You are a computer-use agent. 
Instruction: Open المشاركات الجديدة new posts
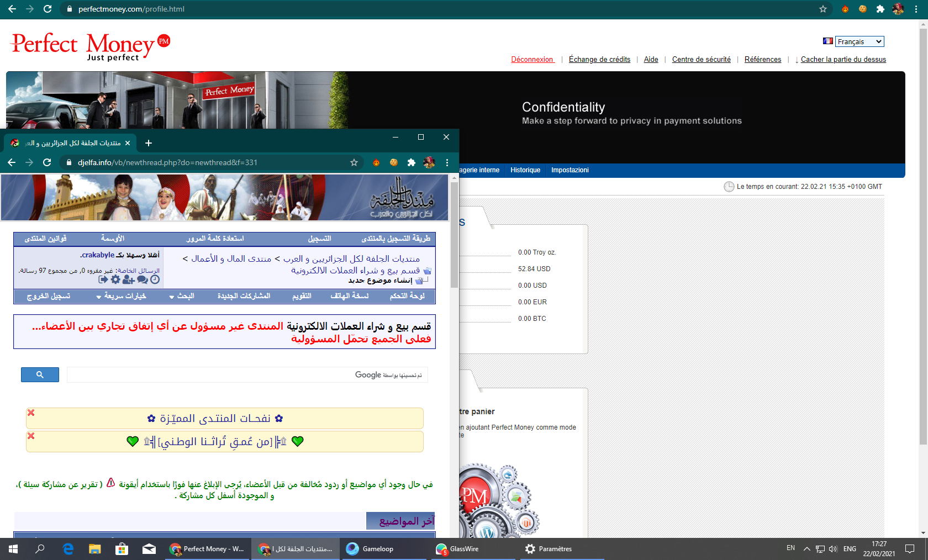[244, 296]
